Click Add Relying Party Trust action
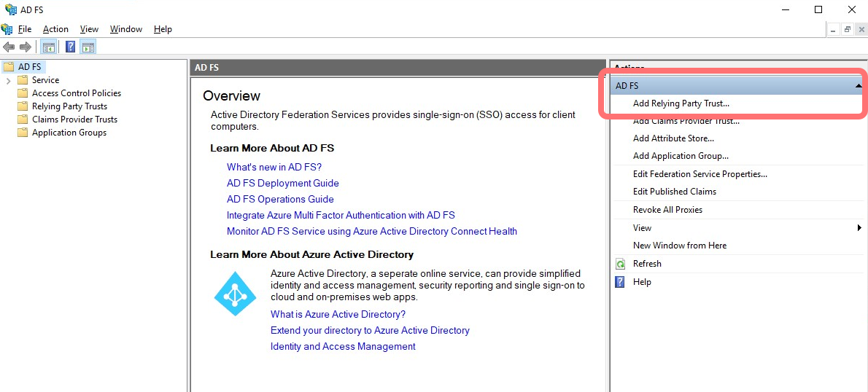The width and height of the screenshot is (868, 392). [x=681, y=103]
